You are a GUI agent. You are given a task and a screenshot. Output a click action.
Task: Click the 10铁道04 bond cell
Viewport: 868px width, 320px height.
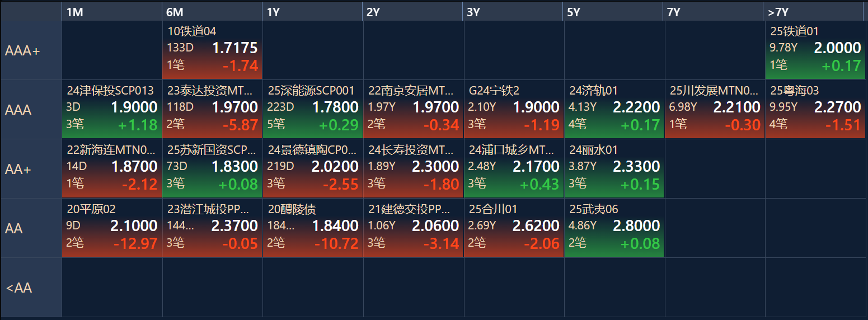(212, 50)
